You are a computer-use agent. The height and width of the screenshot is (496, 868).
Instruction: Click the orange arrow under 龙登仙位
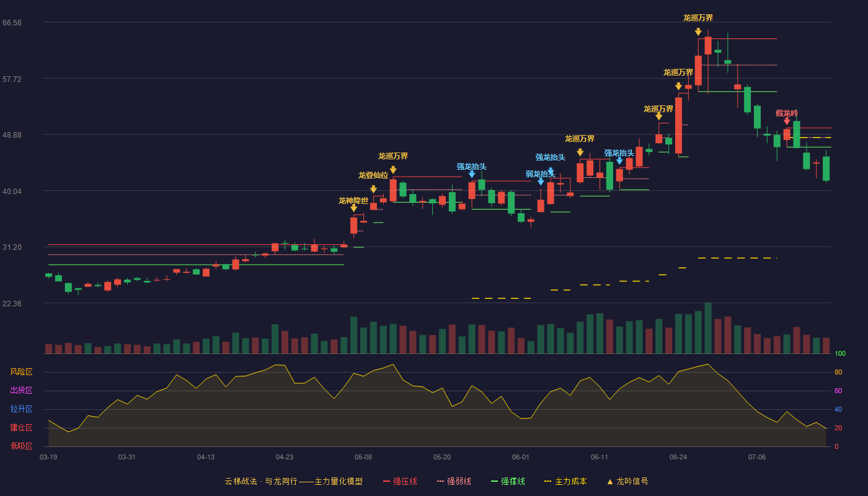(373, 189)
